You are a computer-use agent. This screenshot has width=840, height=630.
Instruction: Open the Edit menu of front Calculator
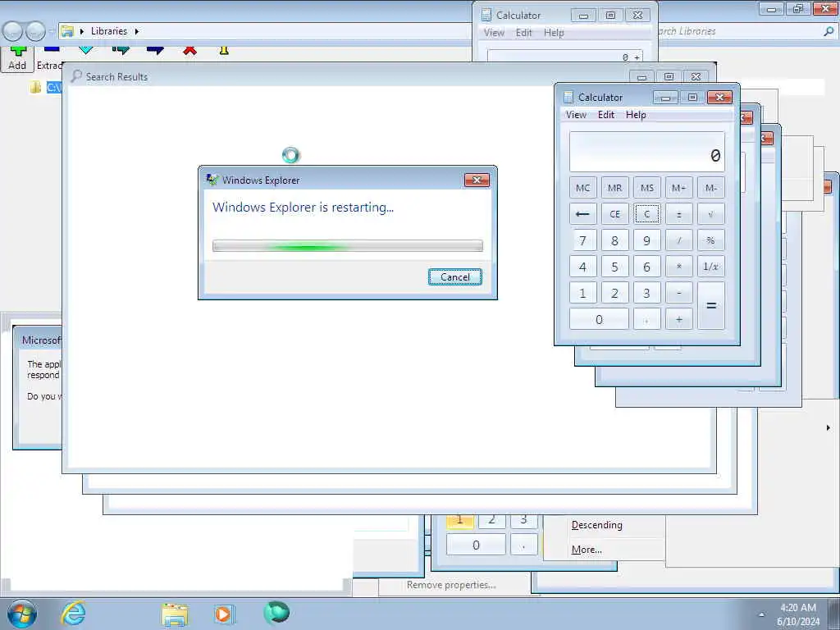click(x=606, y=115)
